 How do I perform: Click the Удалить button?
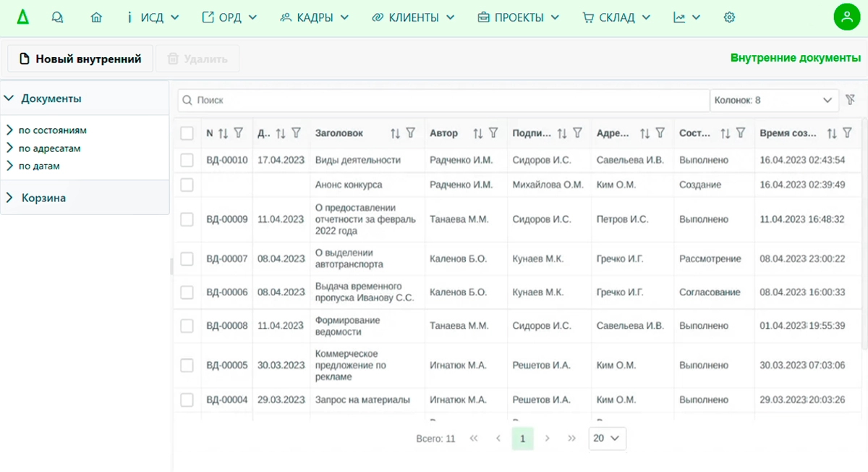click(x=197, y=59)
